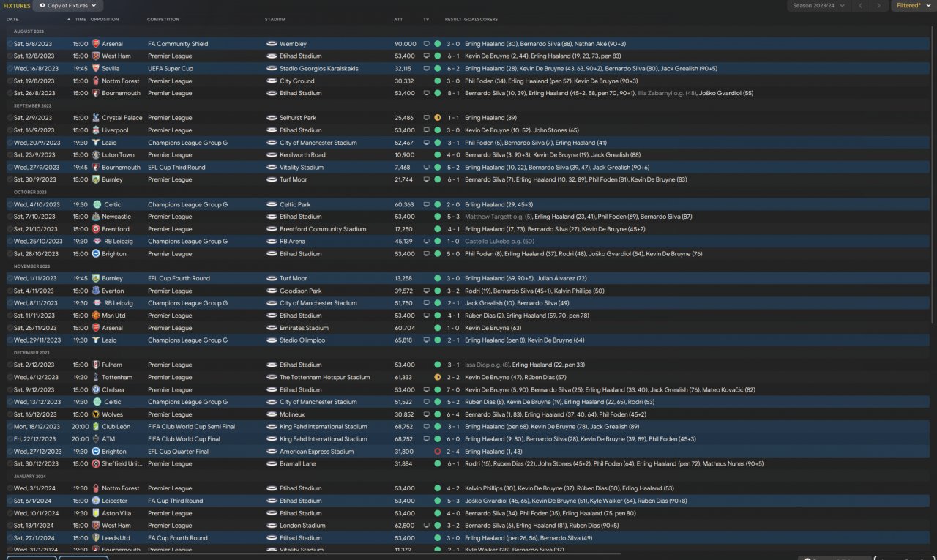Go to the next season with right arrow

point(880,6)
